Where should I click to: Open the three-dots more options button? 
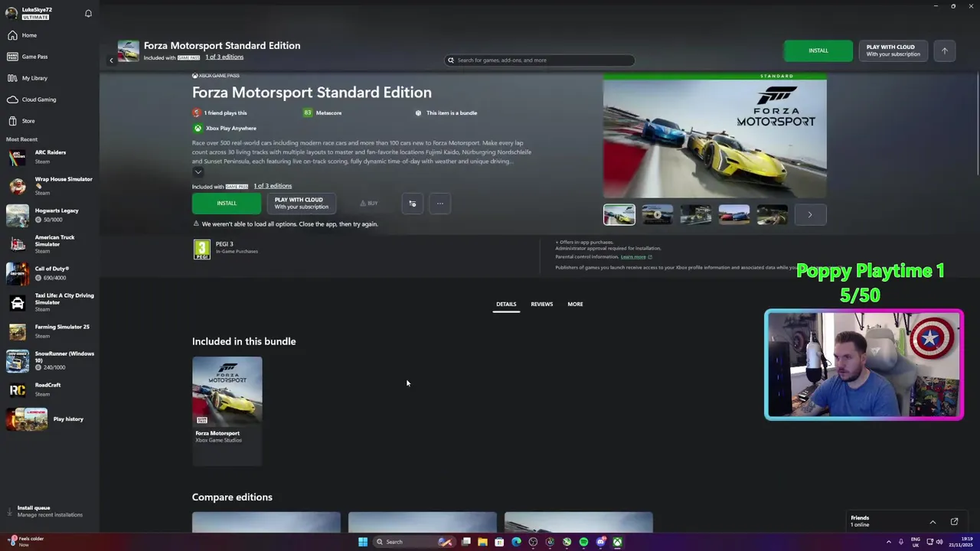pos(439,204)
